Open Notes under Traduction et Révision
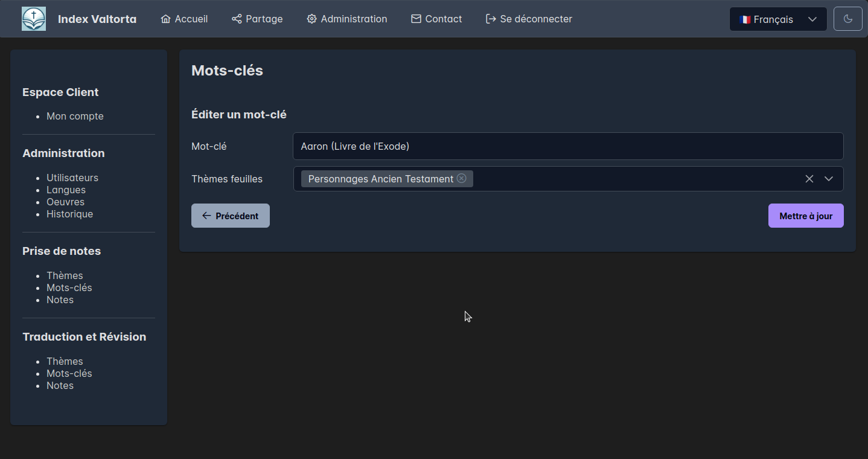 (60, 385)
